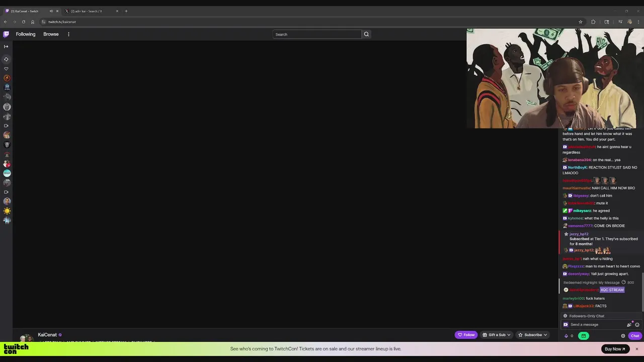The width and height of the screenshot is (644, 362).
Task: Open a new browser tab
Action: pos(126,11)
